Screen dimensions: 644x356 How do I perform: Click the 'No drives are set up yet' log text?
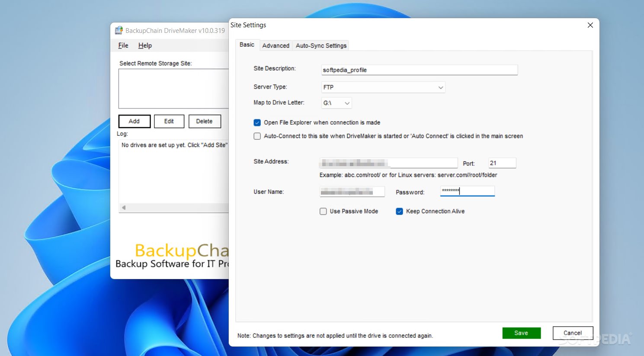click(174, 145)
